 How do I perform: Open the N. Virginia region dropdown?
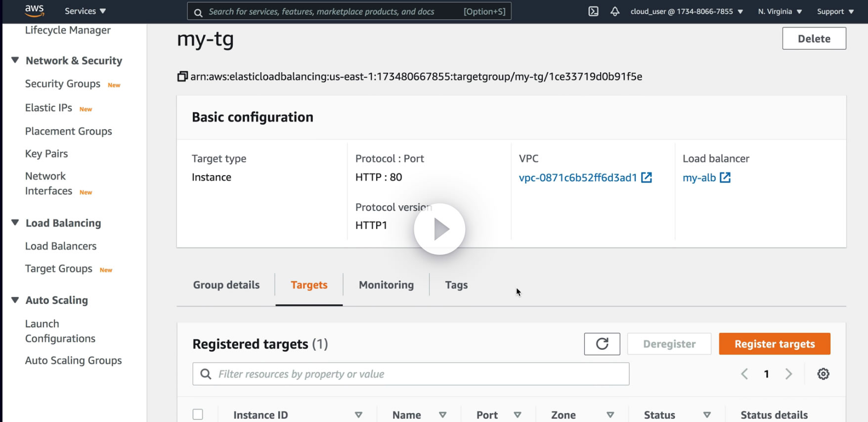tap(780, 11)
